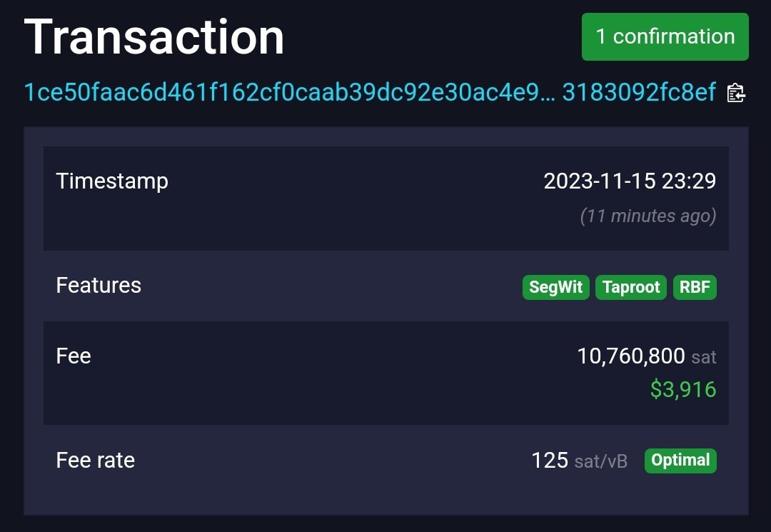Click the sat/vB unit label
This screenshot has width=771, height=532.
tap(601, 462)
